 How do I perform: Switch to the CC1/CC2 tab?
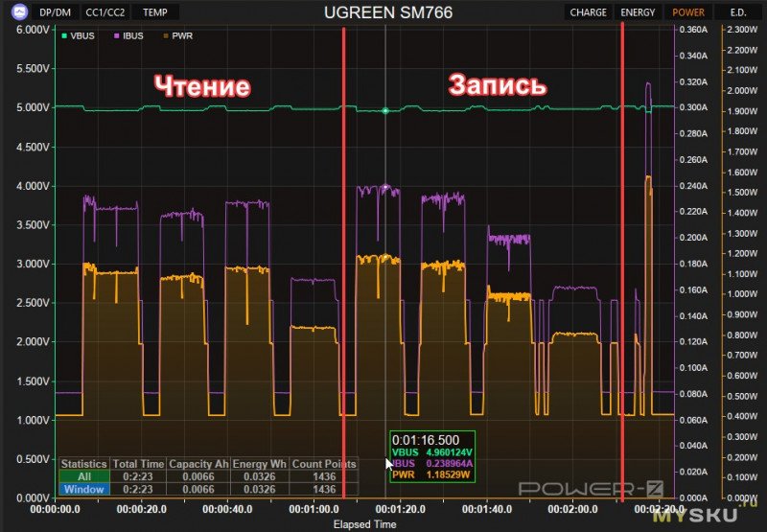[x=105, y=12]
